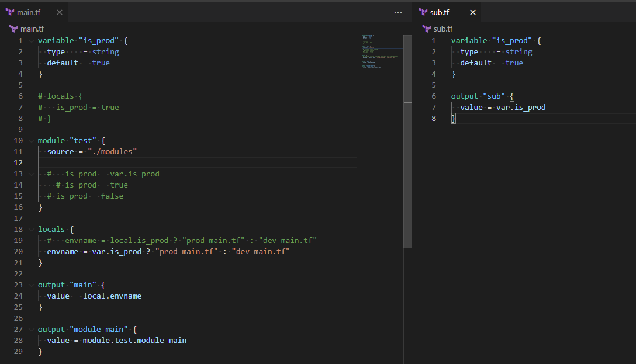Click the closing brace on sub.tf line 8
This screenshot has width=636, height=364.
coord(454,119)
